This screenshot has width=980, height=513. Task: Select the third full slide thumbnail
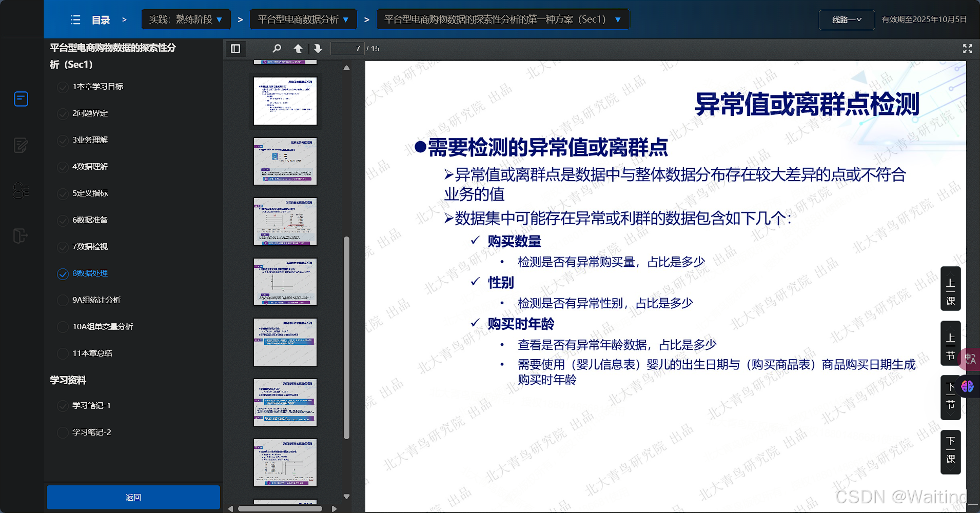pyautogui.click(x=285, y=222)
